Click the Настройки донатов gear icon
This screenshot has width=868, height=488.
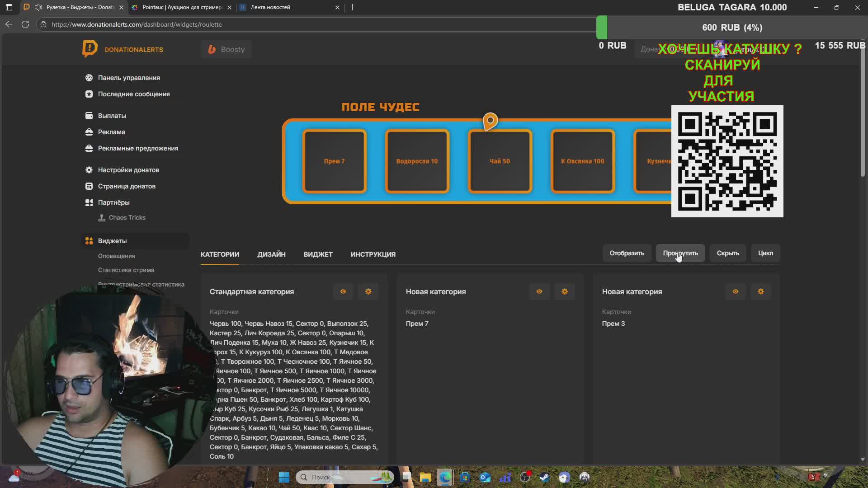(89, 170)
